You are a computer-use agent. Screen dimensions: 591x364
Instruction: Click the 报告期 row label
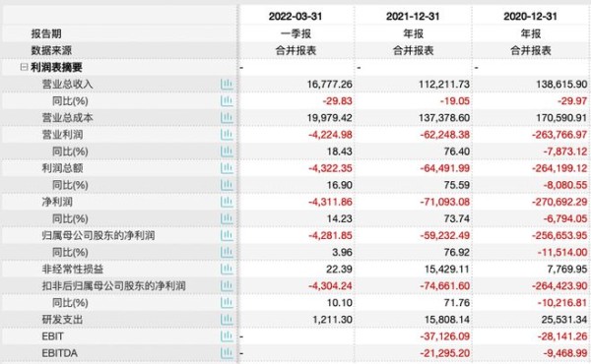point(46,33)
